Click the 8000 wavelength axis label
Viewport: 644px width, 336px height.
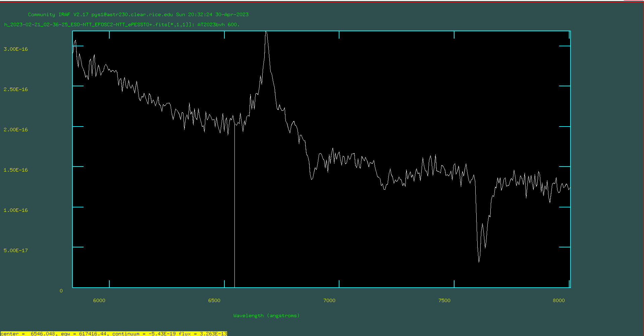point(559,300)
